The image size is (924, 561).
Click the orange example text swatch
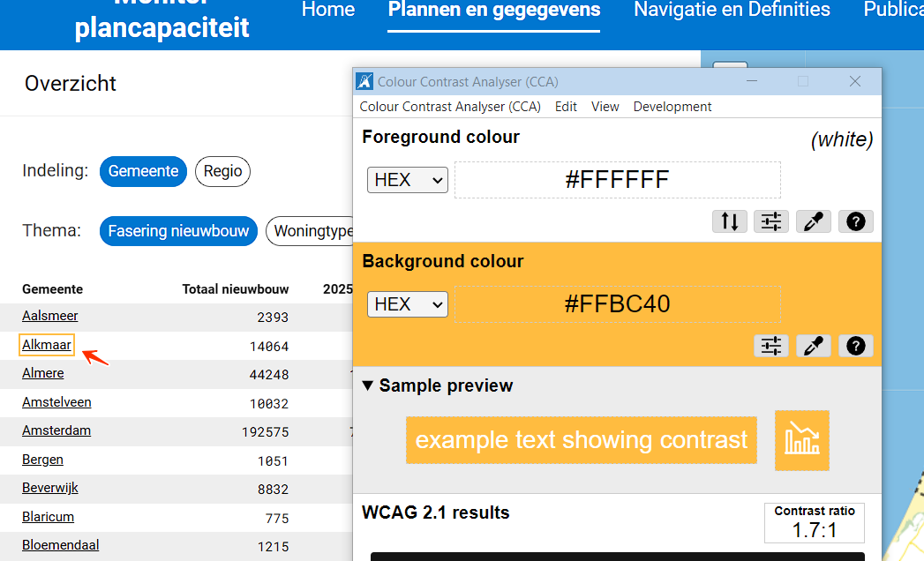[x=581, y=440]
